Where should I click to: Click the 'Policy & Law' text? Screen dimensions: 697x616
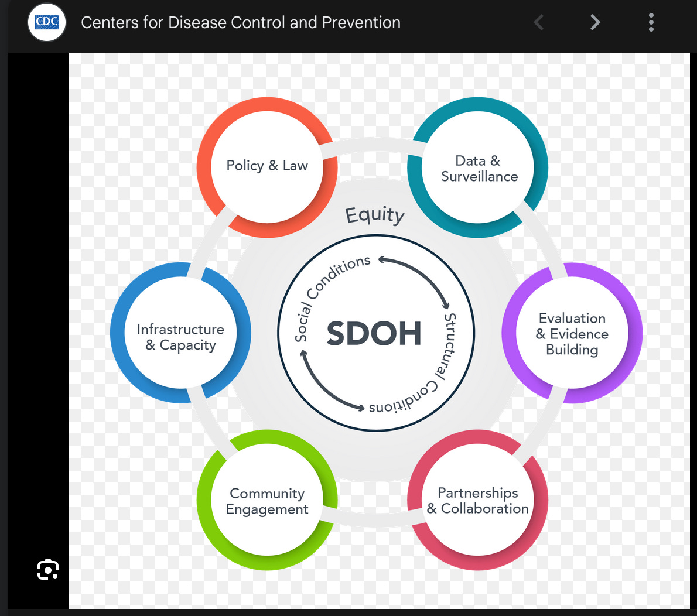tap(267, 166)
